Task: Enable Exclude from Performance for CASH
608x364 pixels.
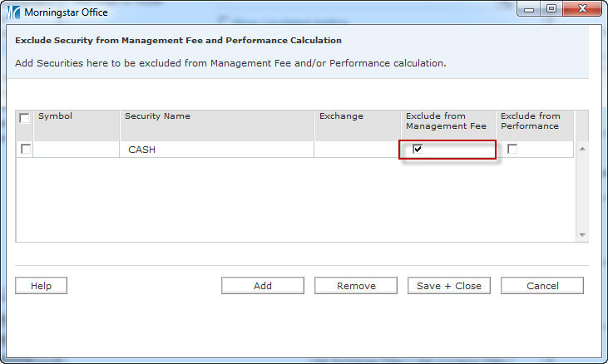Action: (512, 149)
